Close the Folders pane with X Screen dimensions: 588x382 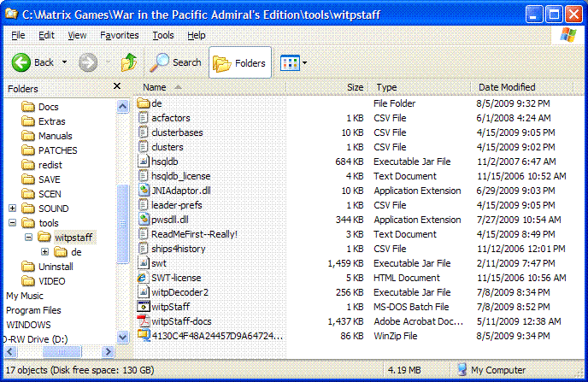117,86
